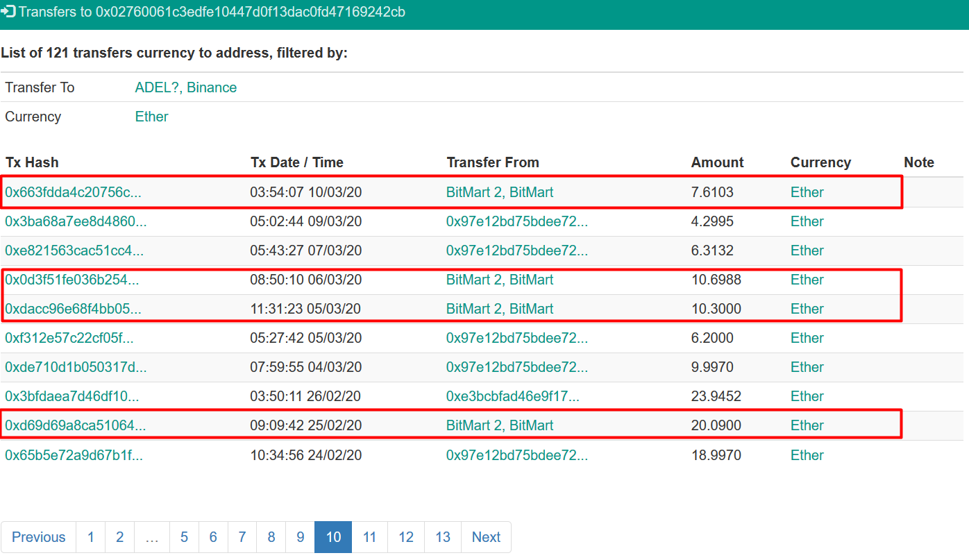Open transaction 0xe821563cac51cc4...

click(x=74, y=251)
